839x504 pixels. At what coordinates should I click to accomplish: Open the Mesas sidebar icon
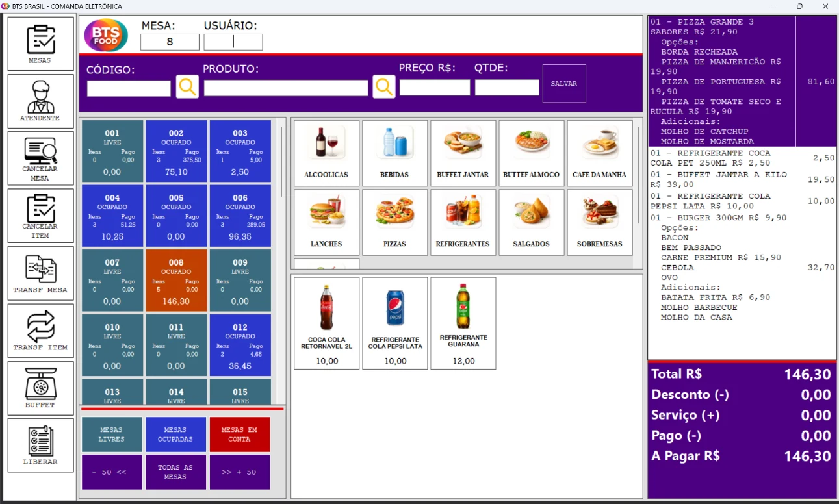[41, 44]
